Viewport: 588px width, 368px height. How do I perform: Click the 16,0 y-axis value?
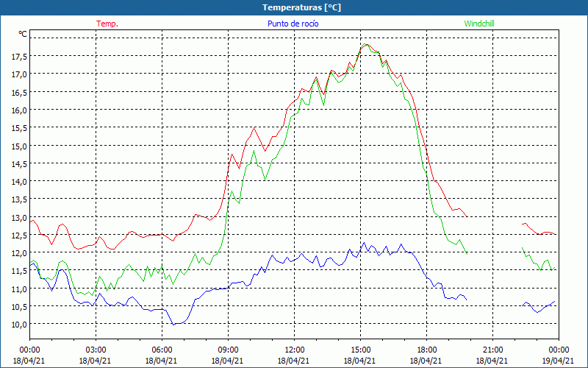[19, 110]
